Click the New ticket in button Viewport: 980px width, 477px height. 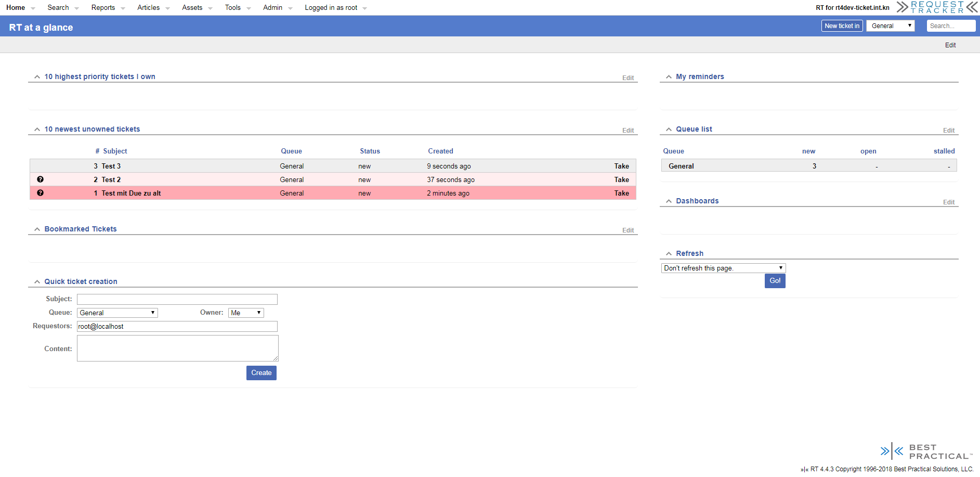(x=842, y=26)
